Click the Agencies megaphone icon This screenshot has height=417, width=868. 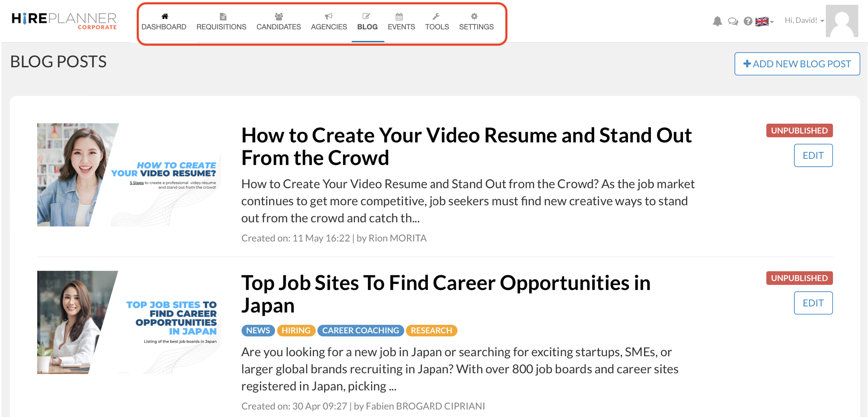pyautogui.click(x=329, y=16)
